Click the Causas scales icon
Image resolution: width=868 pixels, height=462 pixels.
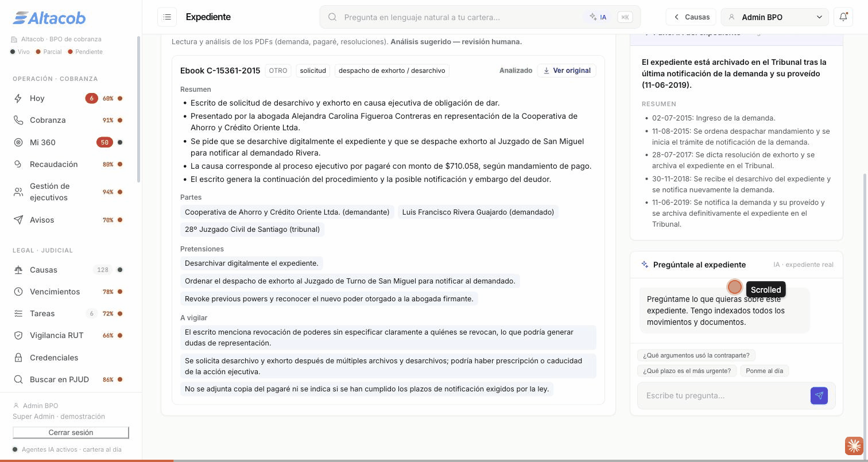pyautogui.click(x=18, y=270)
